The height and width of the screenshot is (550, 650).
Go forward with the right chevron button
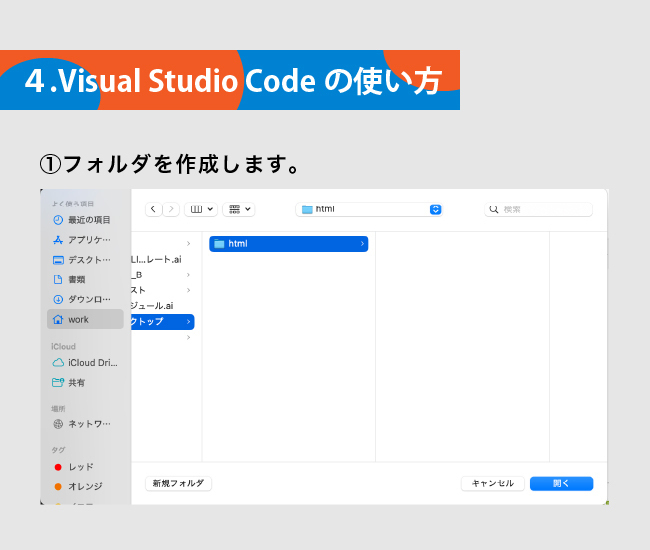171,209
